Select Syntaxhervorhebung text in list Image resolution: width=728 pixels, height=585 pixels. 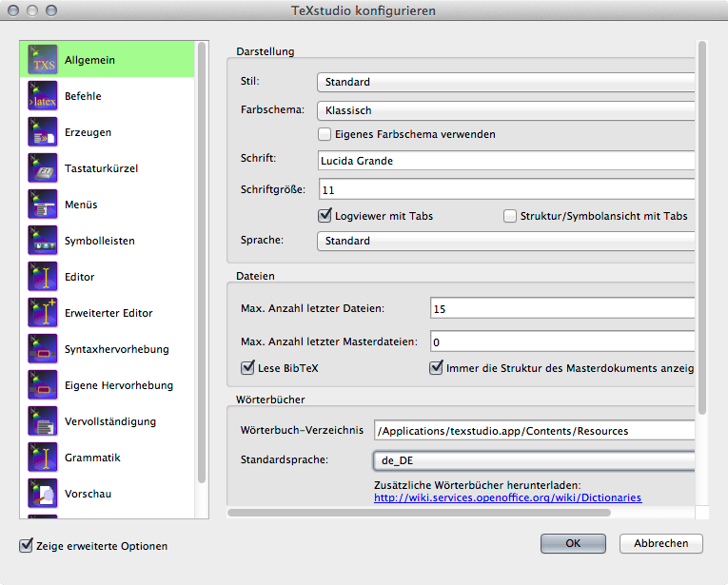pyautogui.click(x=116, y=349)
